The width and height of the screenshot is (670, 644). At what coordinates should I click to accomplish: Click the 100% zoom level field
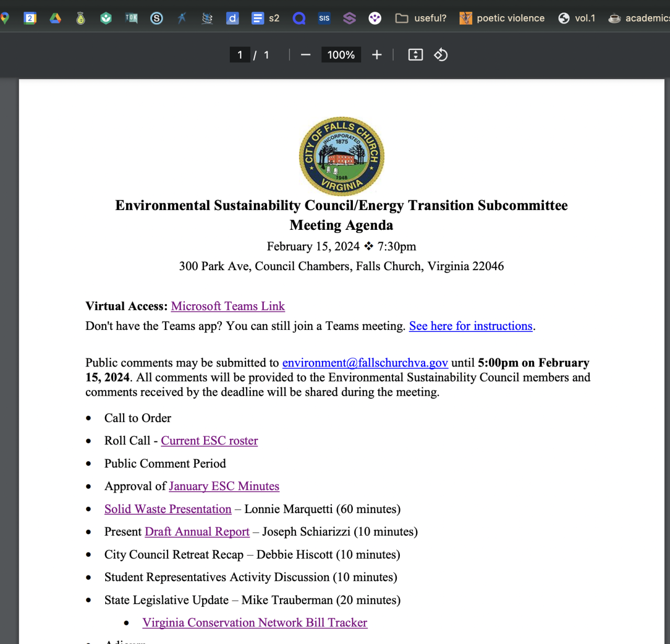(x=341, y=55)
